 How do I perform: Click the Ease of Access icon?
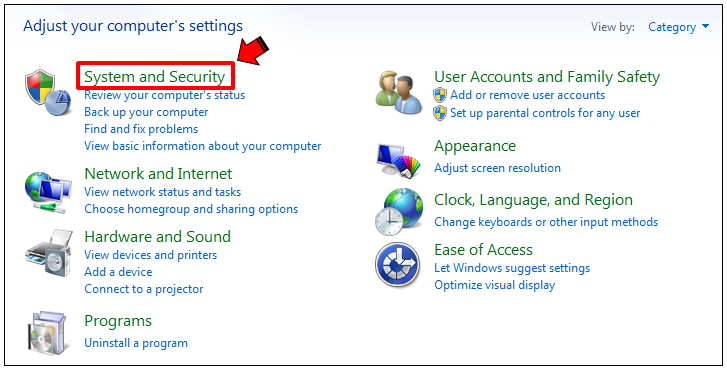(398, 265)
